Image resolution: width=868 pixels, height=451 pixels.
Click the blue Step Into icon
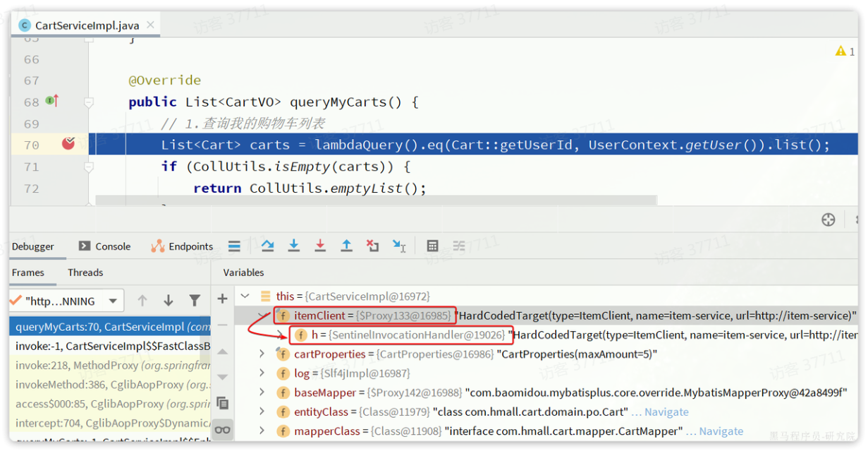294,246
